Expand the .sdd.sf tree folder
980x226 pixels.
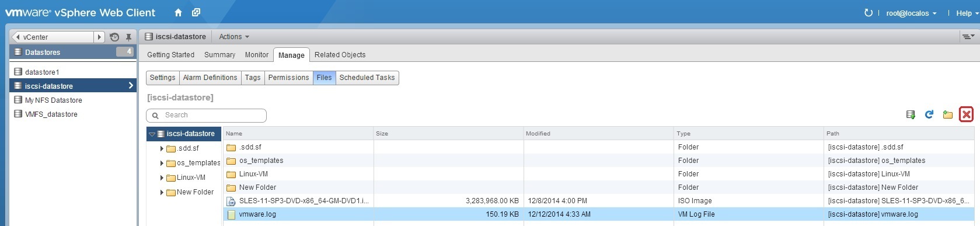pos(162,148)
